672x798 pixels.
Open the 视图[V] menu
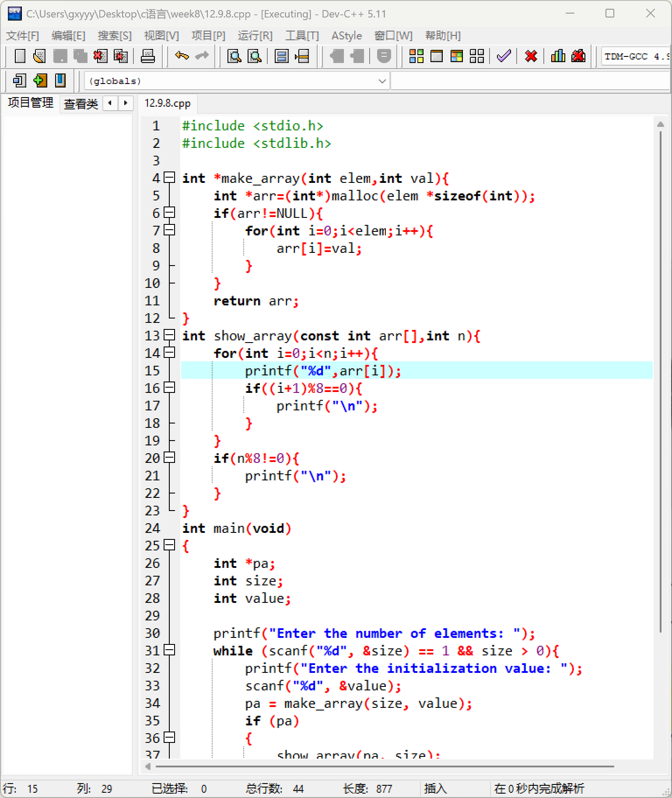pyautogui.click(x=161, y=36)
